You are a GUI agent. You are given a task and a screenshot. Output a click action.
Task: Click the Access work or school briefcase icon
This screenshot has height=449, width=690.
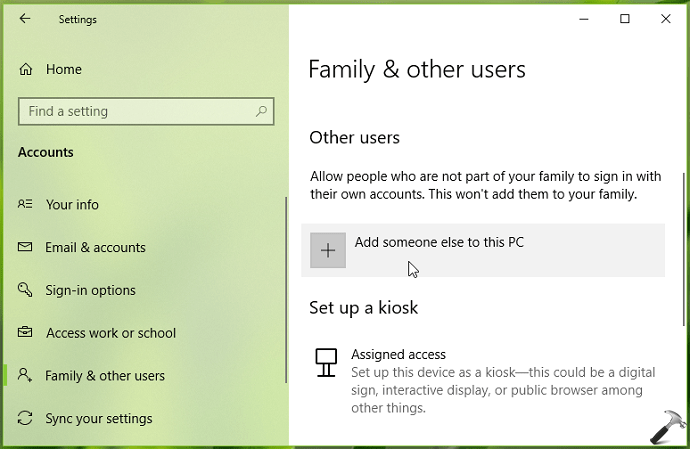pos(26,333)
